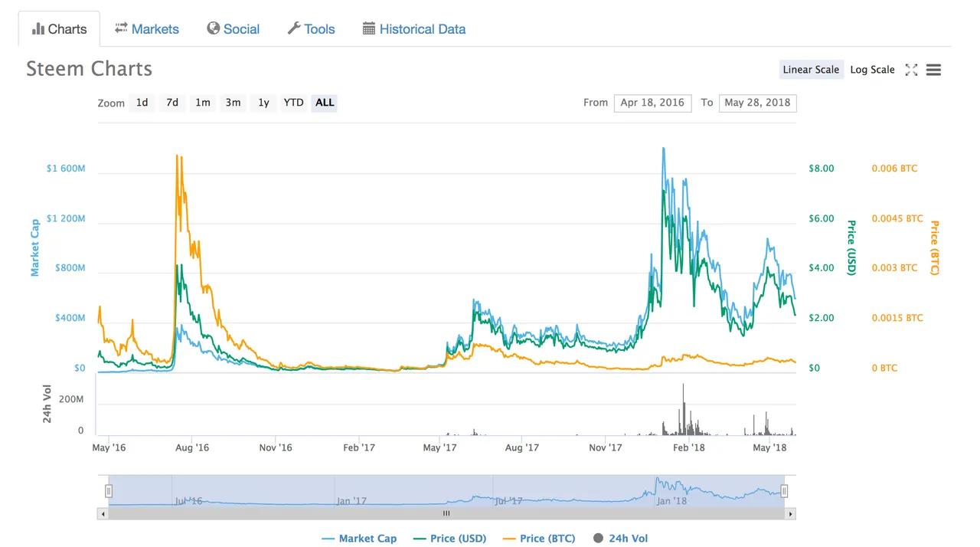Viewport: 980px width, 547px height.
Task: Click the Market Cap axis title
Action: 34,247
